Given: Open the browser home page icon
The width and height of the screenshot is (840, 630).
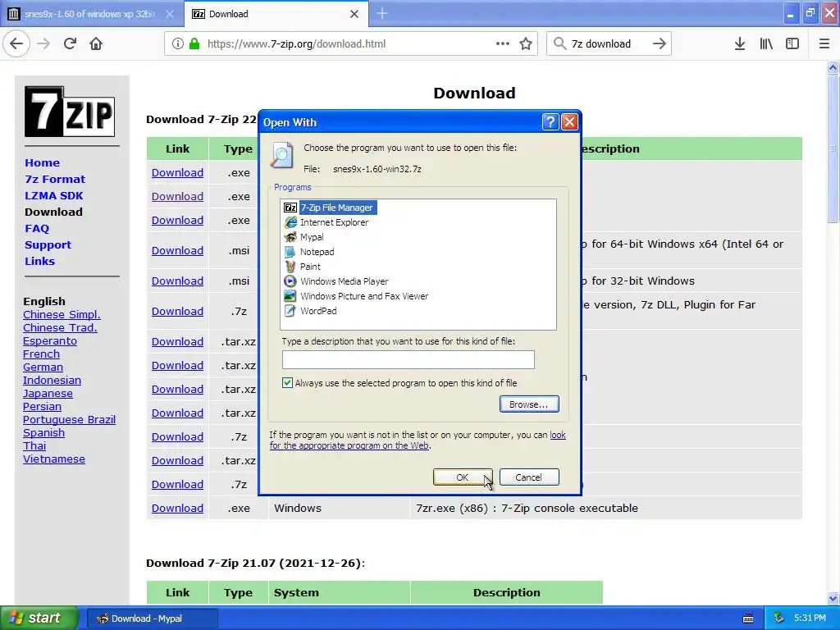Looking at the screenshot, I should point(96,44).
